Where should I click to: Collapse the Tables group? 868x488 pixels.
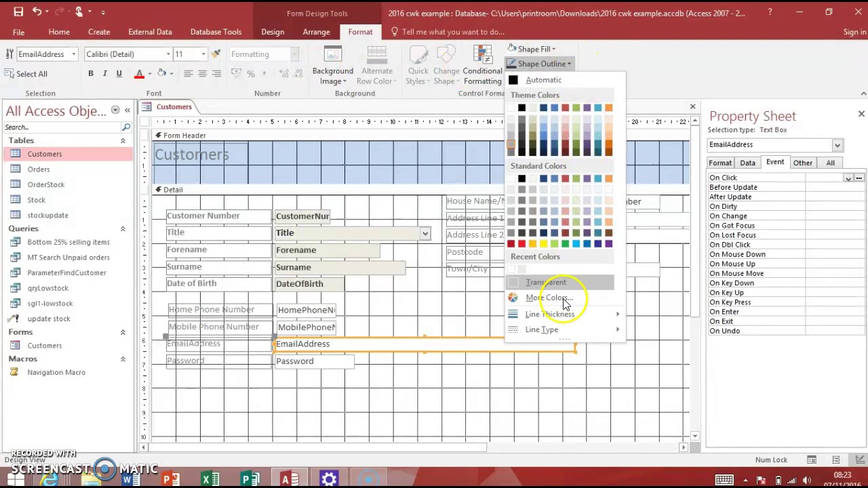pyautogui.click(x=123, y=140)
